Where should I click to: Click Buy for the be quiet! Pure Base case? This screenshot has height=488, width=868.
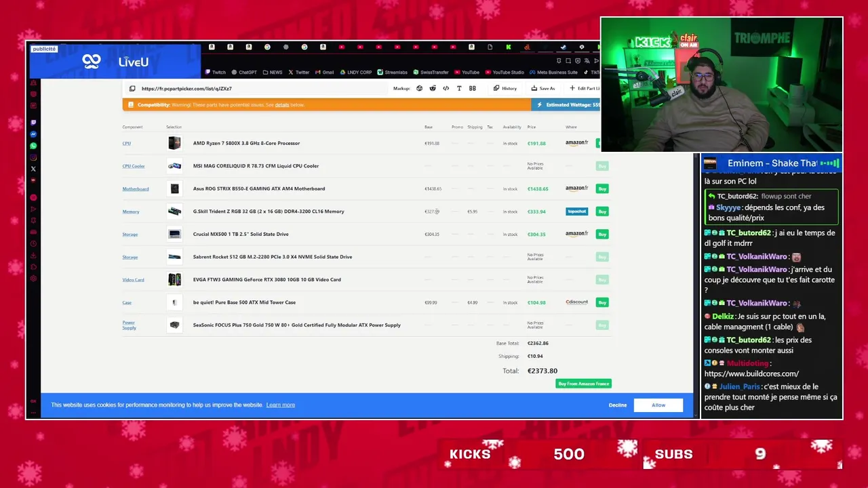(x=602, y=302)
